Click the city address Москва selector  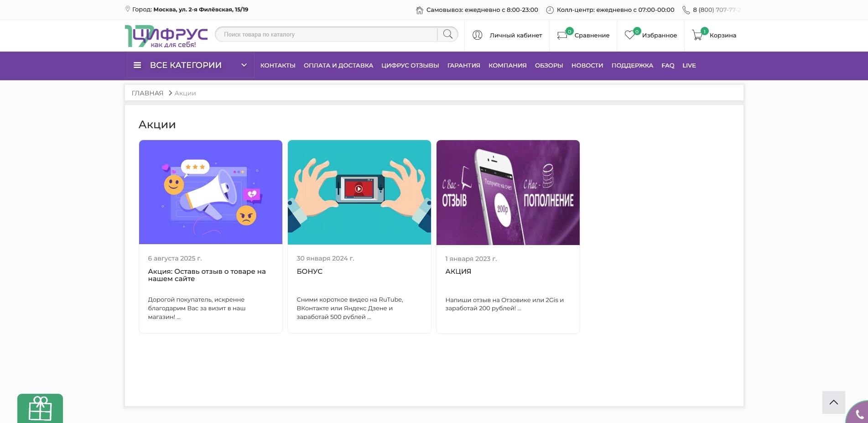point(201,10)
